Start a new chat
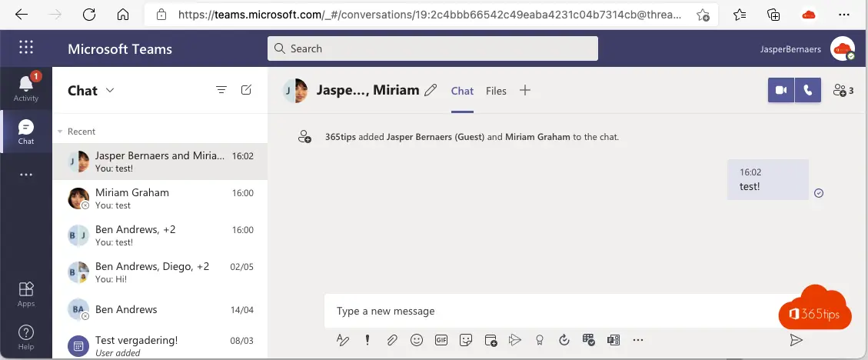Viewport: 868px width, 360px height. coord(246,90)
